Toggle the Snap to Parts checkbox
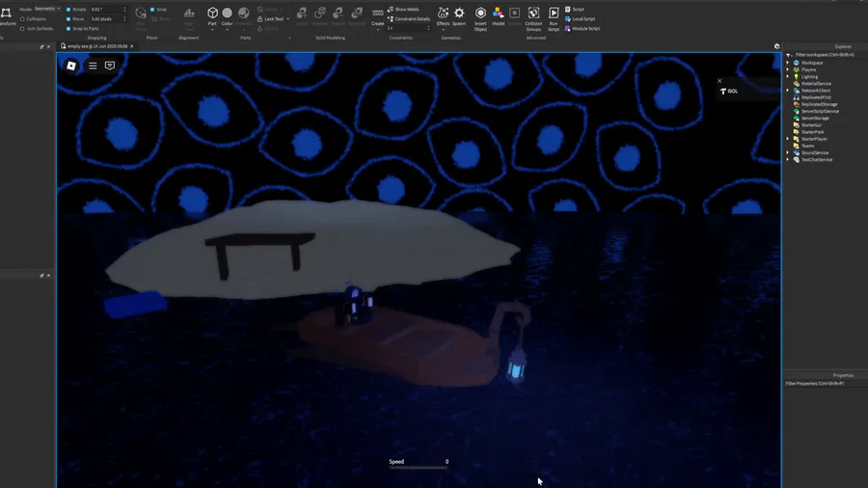 [x=68, y=29]
